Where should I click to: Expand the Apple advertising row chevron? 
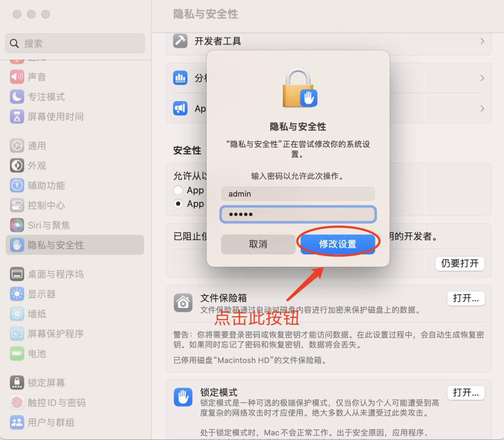point(482,109)
